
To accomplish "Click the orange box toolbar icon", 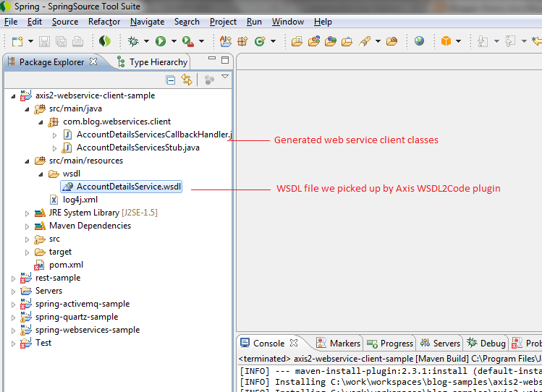I will coord(446,41).
